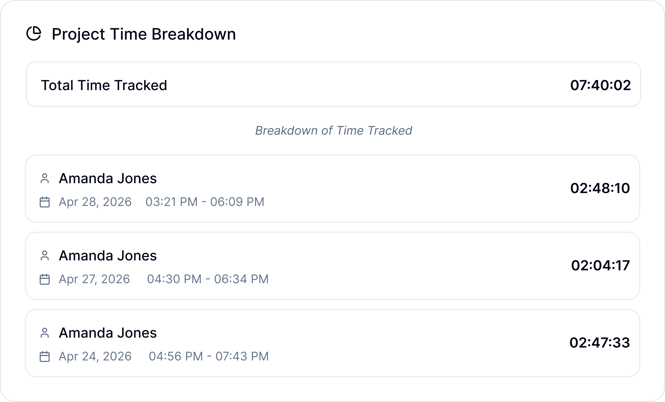Click the Project Time Breakdown heading
The width and height of the screenshot is (665, 402).
pyautogui.click(x=144, y=34)
